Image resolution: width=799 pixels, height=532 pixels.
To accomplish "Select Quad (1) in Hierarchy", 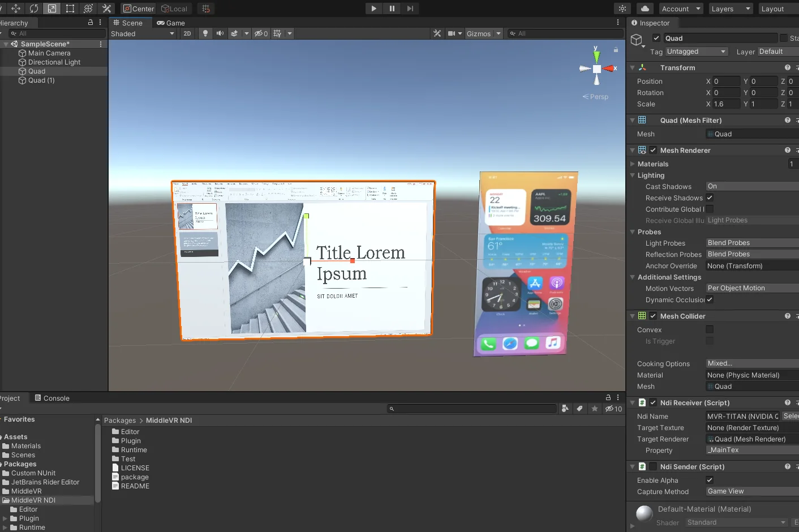I will click(41, 80).
